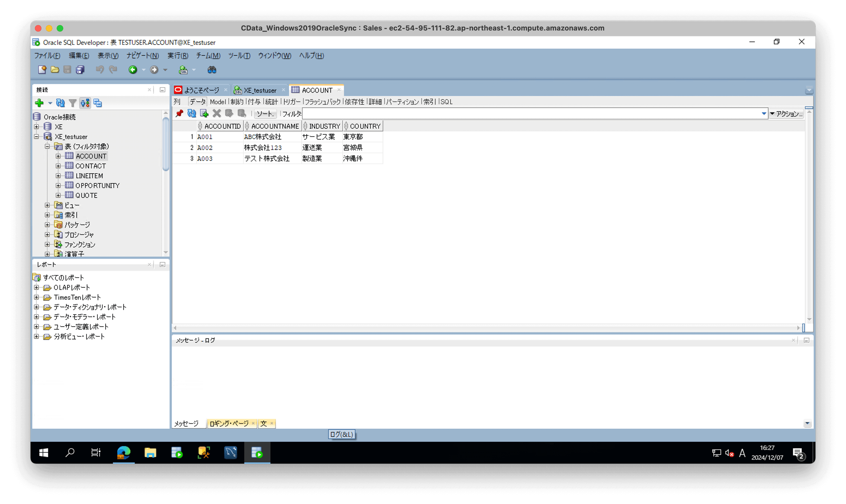Toggle the collapse-all icon in connections panel
Screen dimensions: 846x504
point(98,103)
